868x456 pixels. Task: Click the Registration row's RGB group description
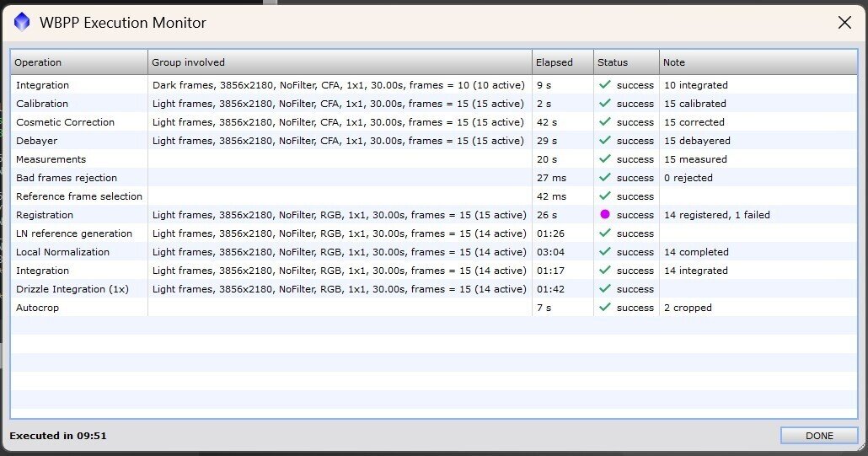tap(339, 215)
